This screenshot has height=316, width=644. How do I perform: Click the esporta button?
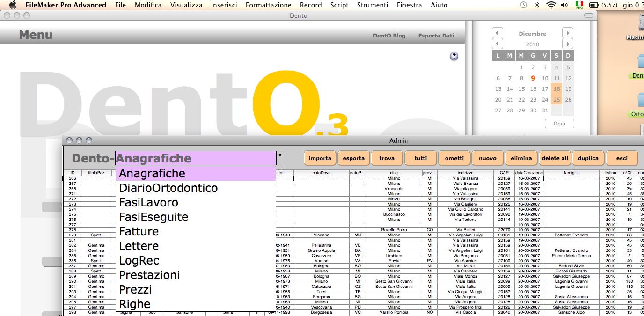click(353, 158)
